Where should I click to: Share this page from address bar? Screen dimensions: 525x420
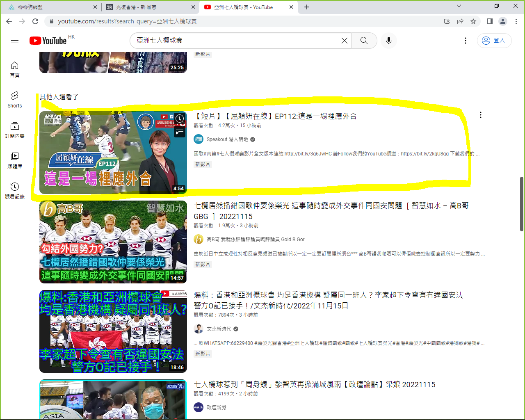(460, 21)
